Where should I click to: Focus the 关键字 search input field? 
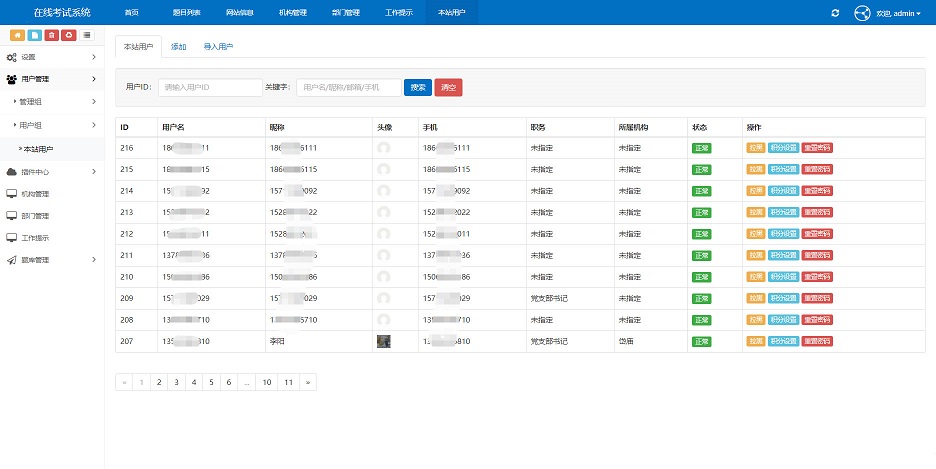(349, 87)
